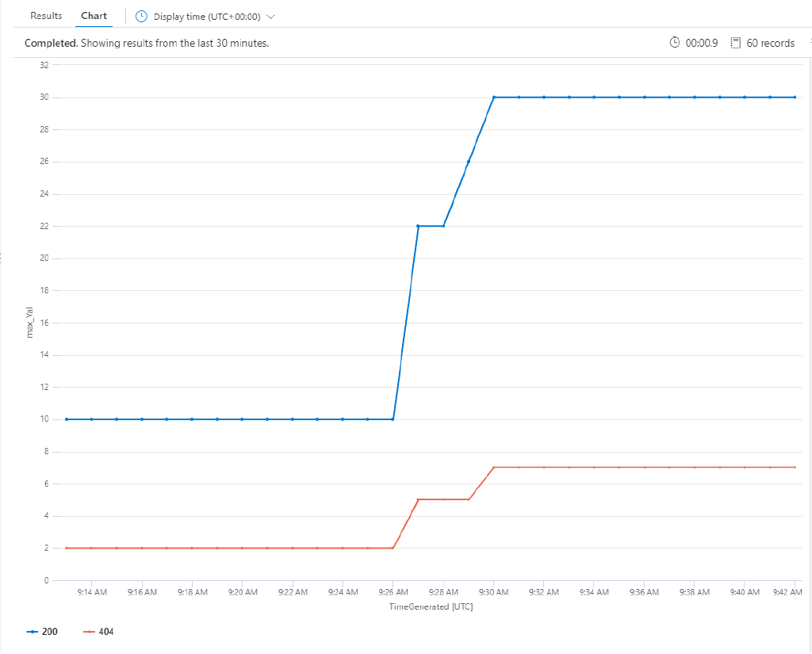Click the 60 records label
Image resolution: width=812 pixels, height=654 pixels.
coord(770,43)
